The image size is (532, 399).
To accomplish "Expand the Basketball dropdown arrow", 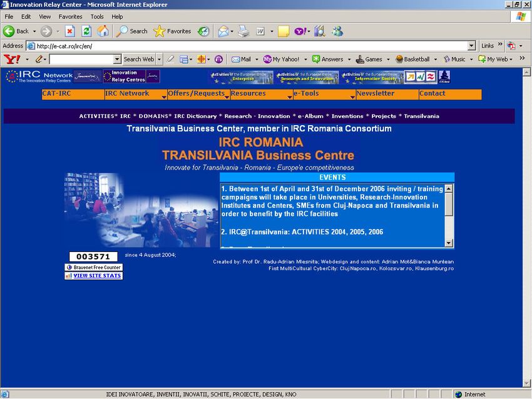I will click(x=436, y=59).
